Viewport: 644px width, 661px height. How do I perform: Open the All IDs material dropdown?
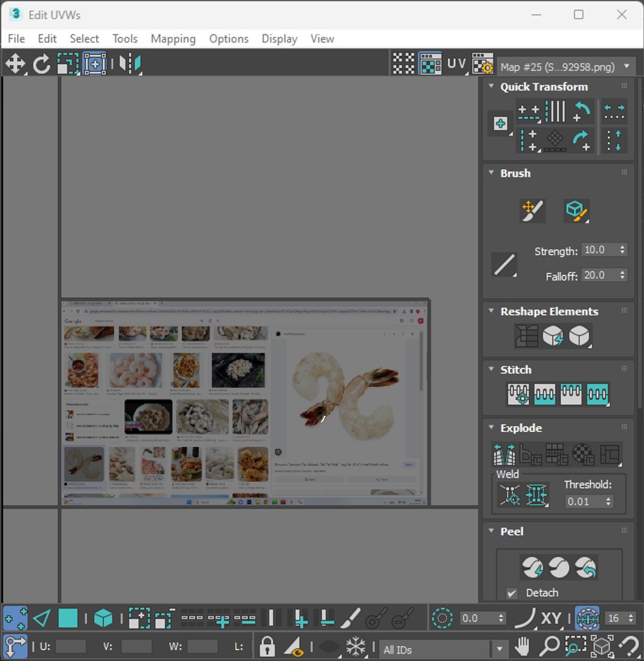443,649
